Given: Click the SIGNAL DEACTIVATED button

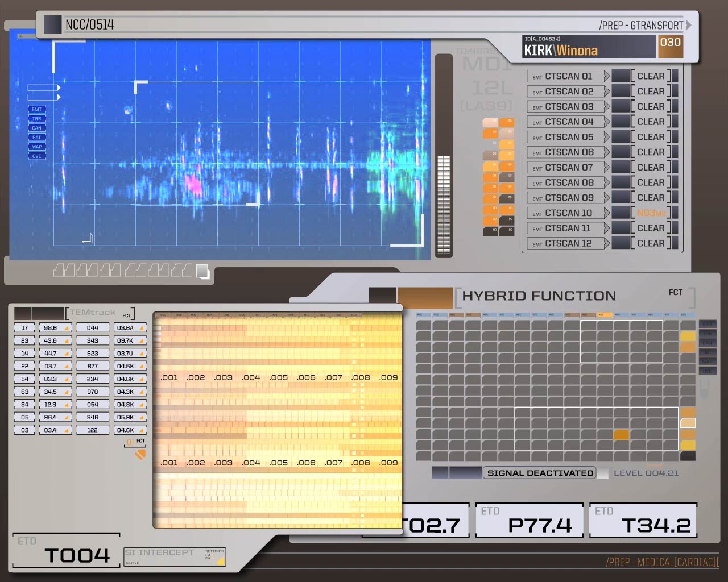Looking at the screenshot, I should [540, 473].
